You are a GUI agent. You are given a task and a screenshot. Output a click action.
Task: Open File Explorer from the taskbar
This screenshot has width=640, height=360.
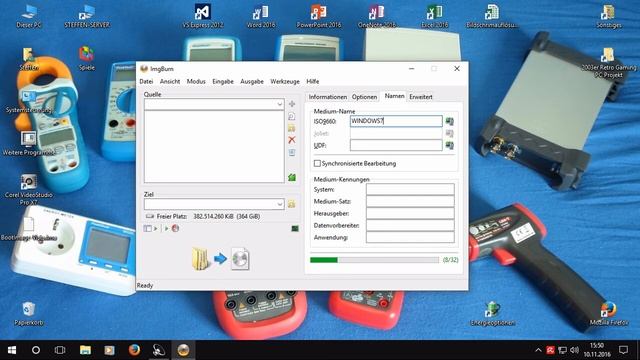pos(85,350)
